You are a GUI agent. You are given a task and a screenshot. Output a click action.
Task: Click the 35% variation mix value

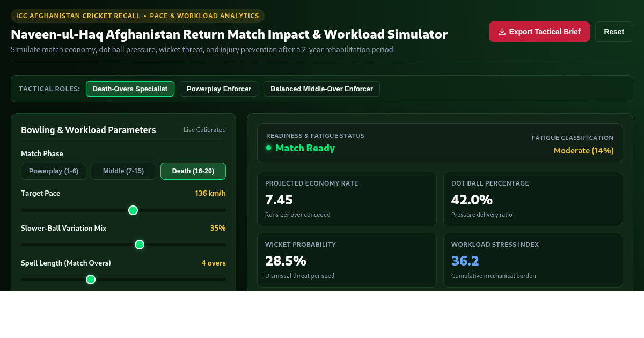(x=218, y=228)
